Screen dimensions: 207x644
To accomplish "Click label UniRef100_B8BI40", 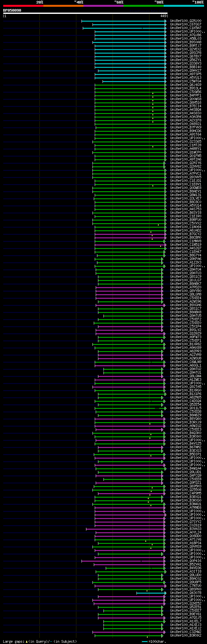I will [x=186, y=67].
